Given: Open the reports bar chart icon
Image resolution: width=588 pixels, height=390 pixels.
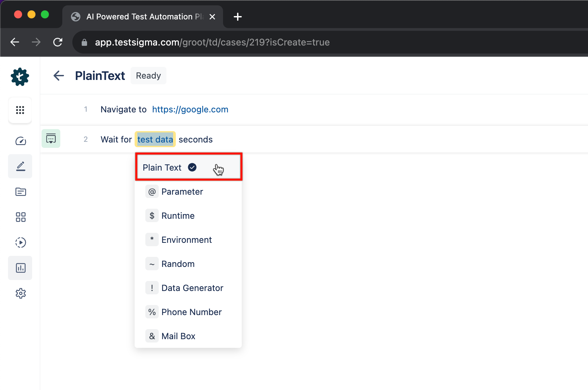Looking at the screenshot, I should click(20, 268).
